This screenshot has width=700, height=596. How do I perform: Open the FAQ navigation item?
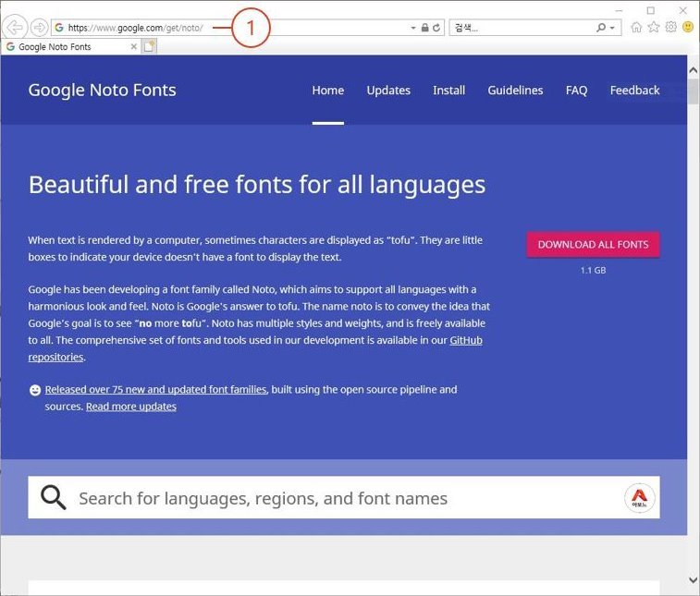coord(576,91)
